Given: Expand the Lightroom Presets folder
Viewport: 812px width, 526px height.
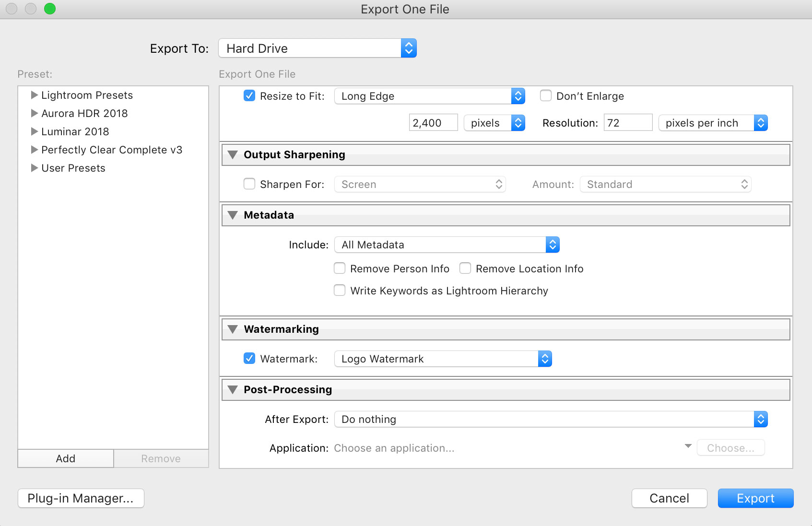Looking at the screenshot, I should 34,95.
